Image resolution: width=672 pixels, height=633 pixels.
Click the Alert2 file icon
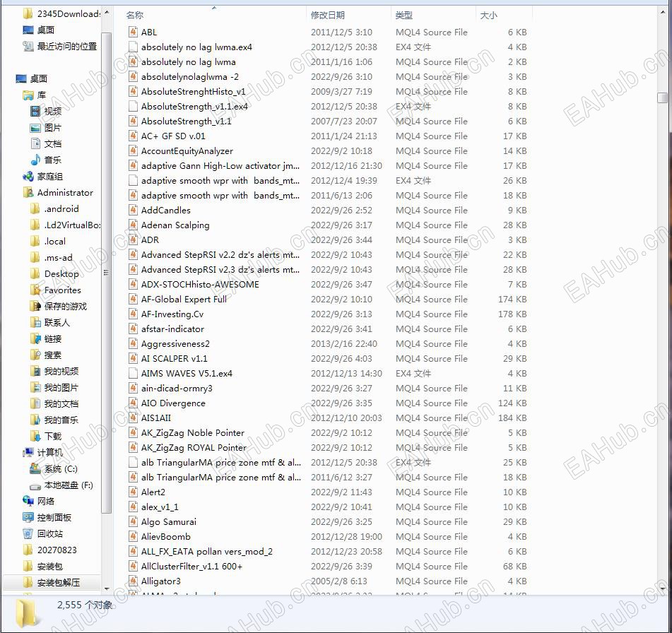pos(133,492)
